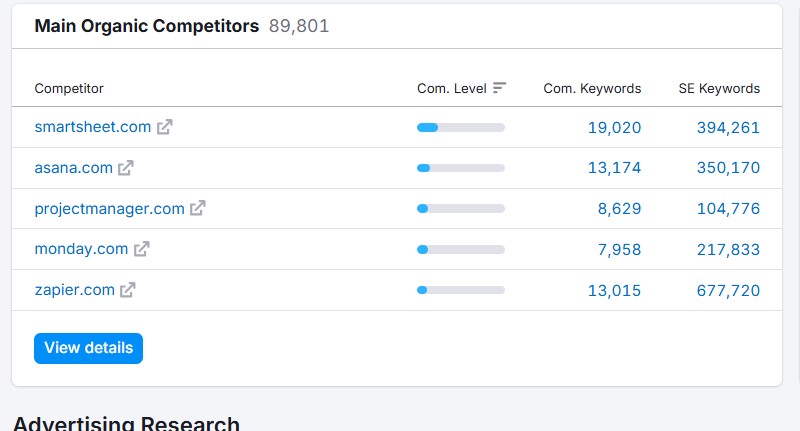Open the asana.com competitor link

pos(73,168)
